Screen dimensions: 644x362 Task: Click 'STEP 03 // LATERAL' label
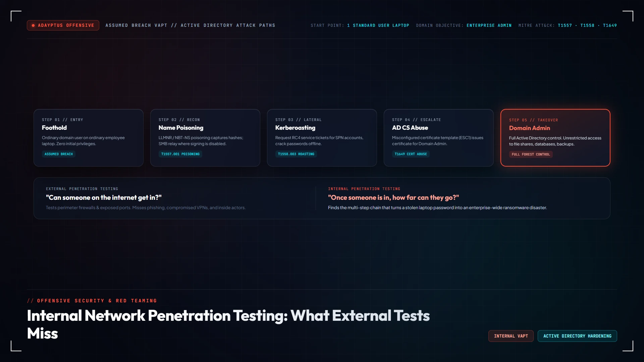(x=299, y=120)
